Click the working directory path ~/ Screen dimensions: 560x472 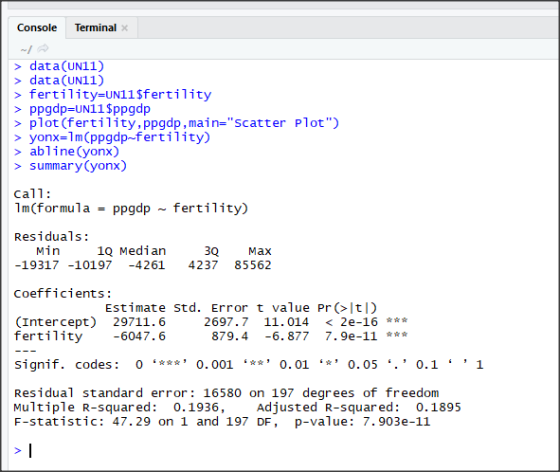tap(26, 49)
